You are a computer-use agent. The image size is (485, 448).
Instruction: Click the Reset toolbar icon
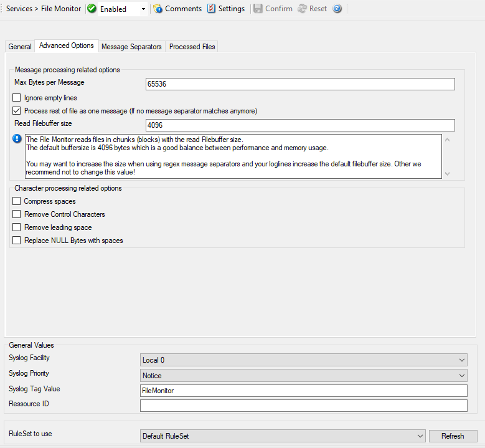[x=302, y=9]
